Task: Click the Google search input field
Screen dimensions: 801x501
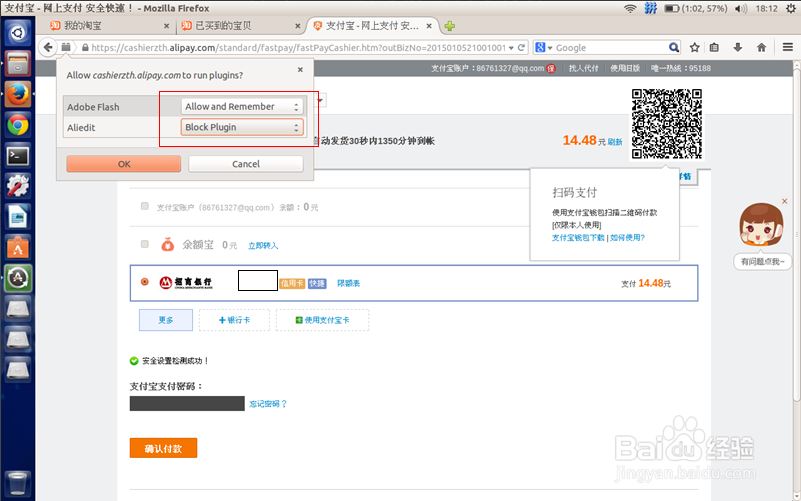Action: point(610,47)
